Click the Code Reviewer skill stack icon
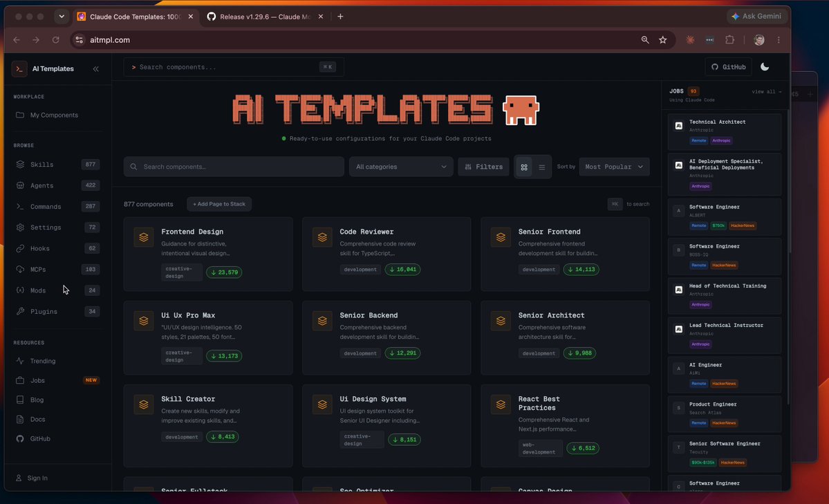 322,237
